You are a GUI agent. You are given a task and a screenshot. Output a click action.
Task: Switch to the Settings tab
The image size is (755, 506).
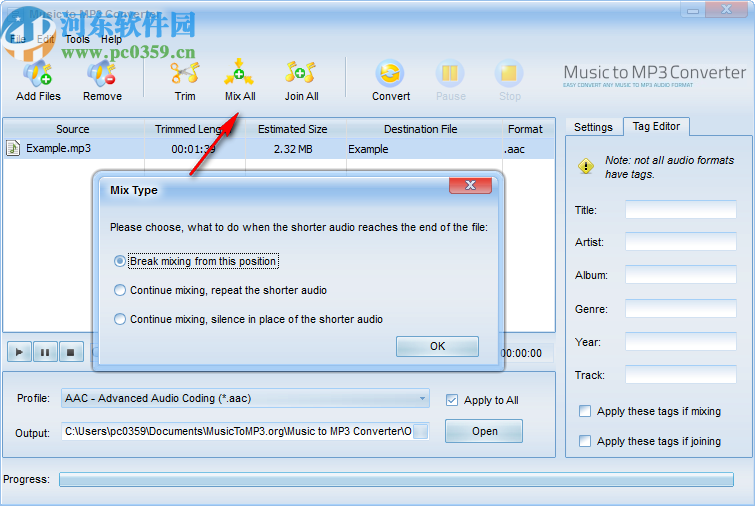593,127
